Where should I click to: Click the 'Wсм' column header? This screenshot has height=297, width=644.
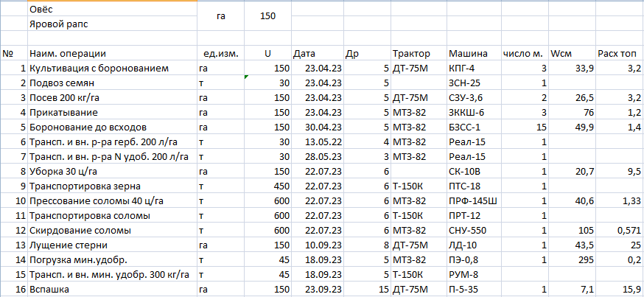click(x=572, y=53)
